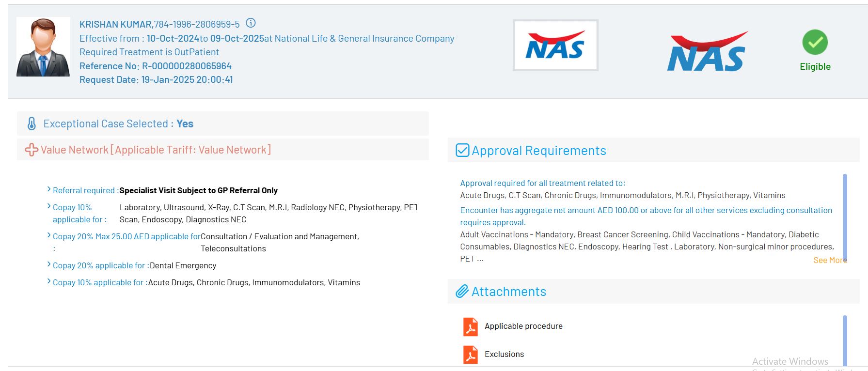
Task: Expand the Copay 20% Dental Emergency chevron
Action: pyautogui.click(x=49, y=264)
